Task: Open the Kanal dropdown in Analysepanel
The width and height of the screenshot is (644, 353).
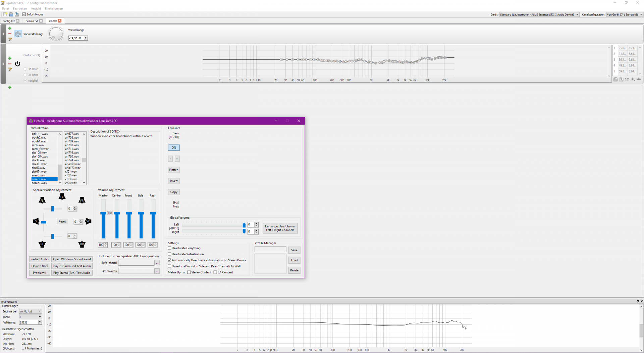Action: click(x=31, y=317)
